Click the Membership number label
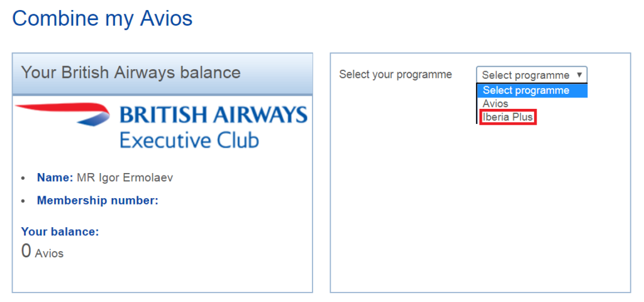The height and width of the screenshot is (302, 644). (x=97, y=201)
